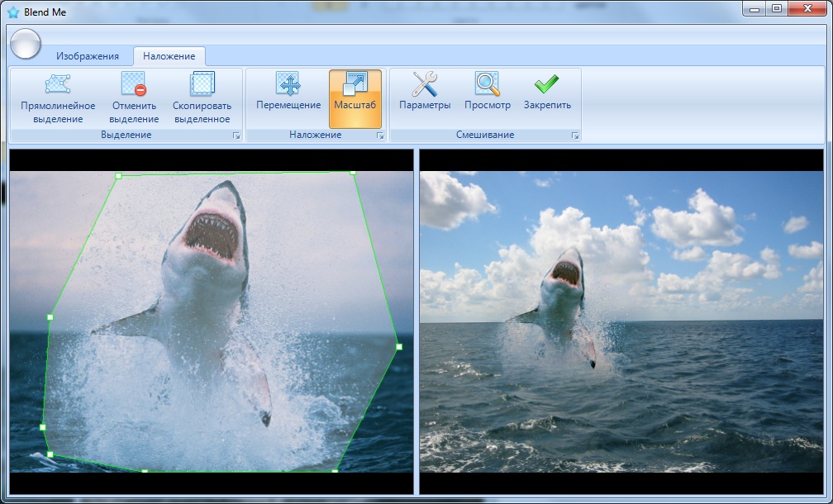Maximize the Blend Me window
Image resolution: width=833 pixels, height=504 pixels.
point(777,9)
